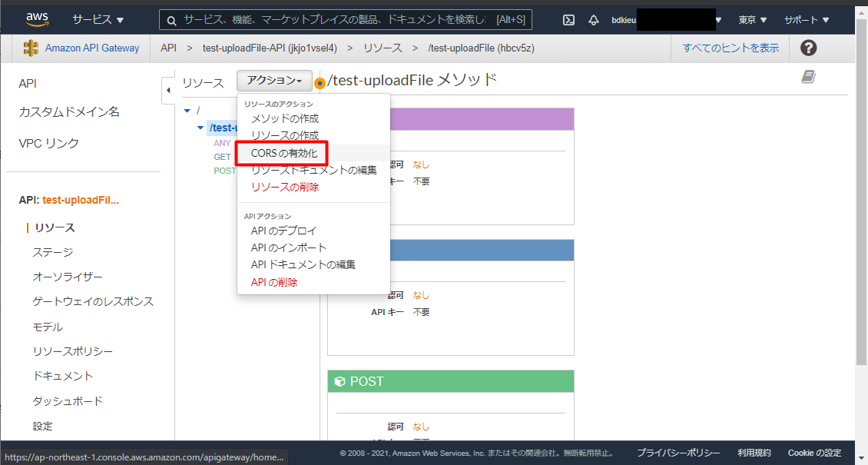Open ゲートウェイのレスポンス in sidebar
The height and width of the screenshot is (465, 868).
(93, 302)
